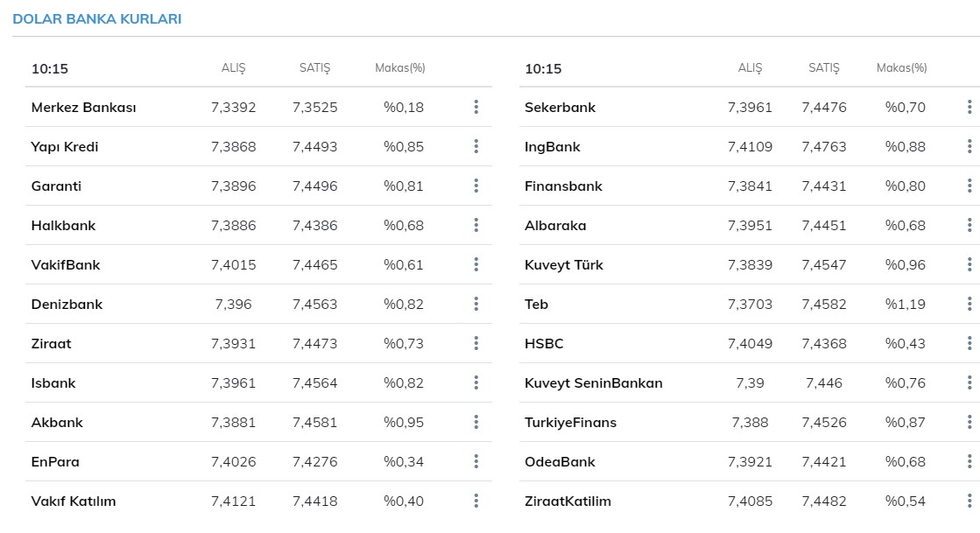Click the DOLAR BANKA KURLARI heading
This screenshot has height=533, width=980.
[97, 18]
